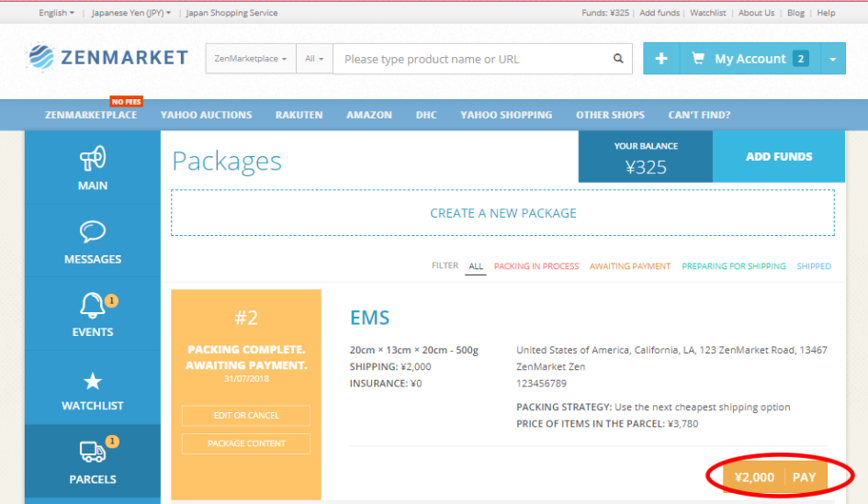The height and width of the screenshot is (504, 868).
Task: Click the ZenMarket logo
Action: pyautogui.click(x=107, y=58)
